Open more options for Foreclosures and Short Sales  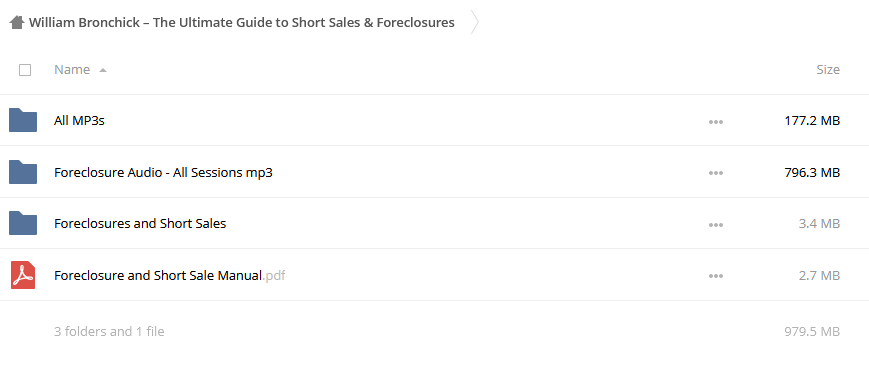tap(715, 225)
